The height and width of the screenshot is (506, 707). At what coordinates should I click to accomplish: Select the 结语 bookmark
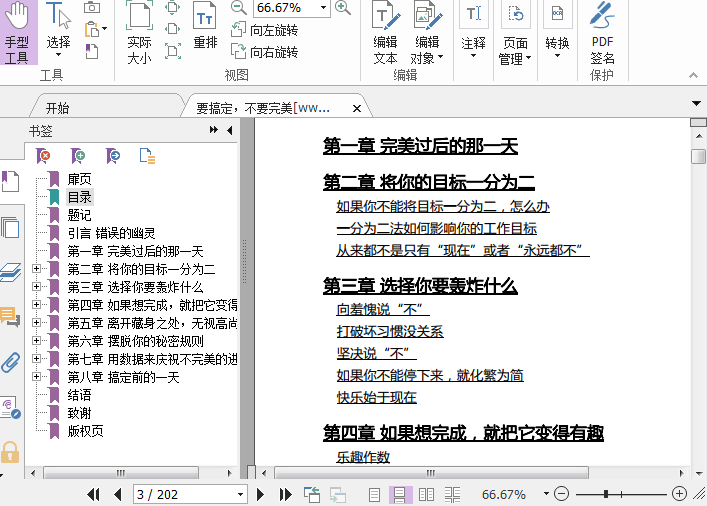(79, 395)
